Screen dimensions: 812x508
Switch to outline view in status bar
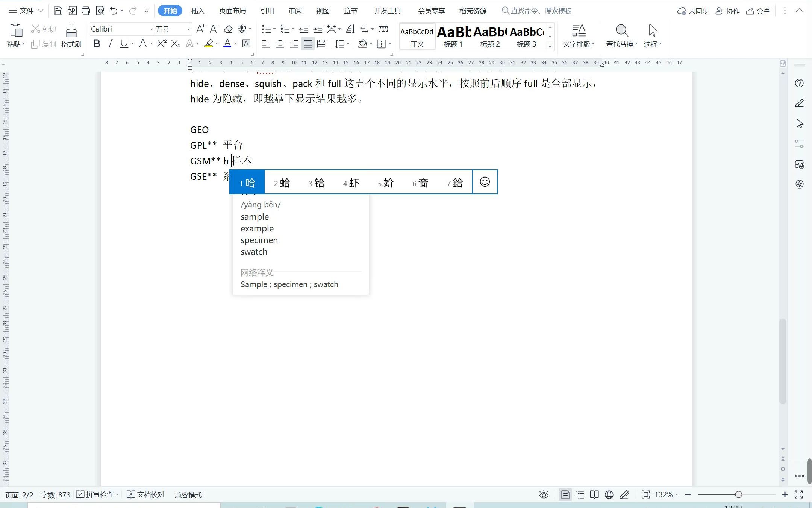tap(580, 494)
